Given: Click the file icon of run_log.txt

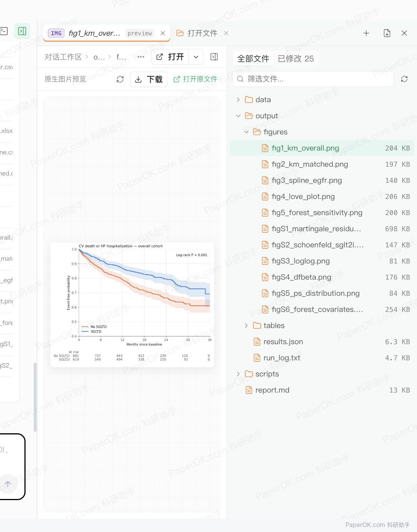Looking at the screenshot, I should coord(257,358).
